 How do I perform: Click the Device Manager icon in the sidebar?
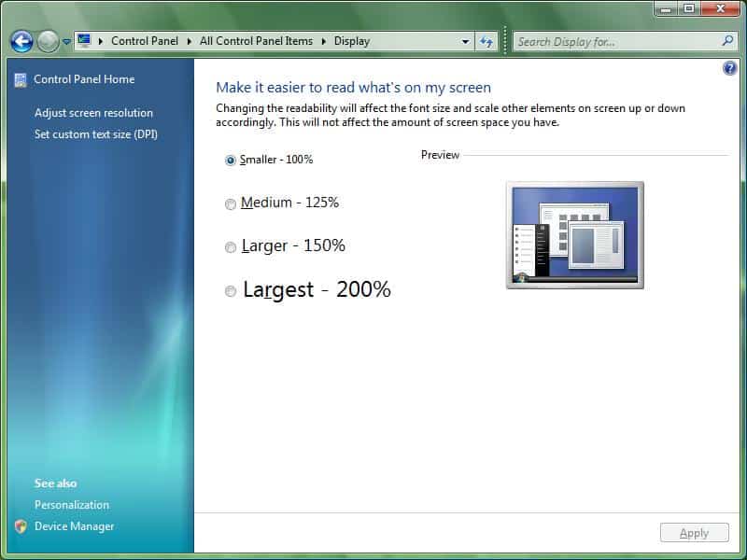point(21,525)
